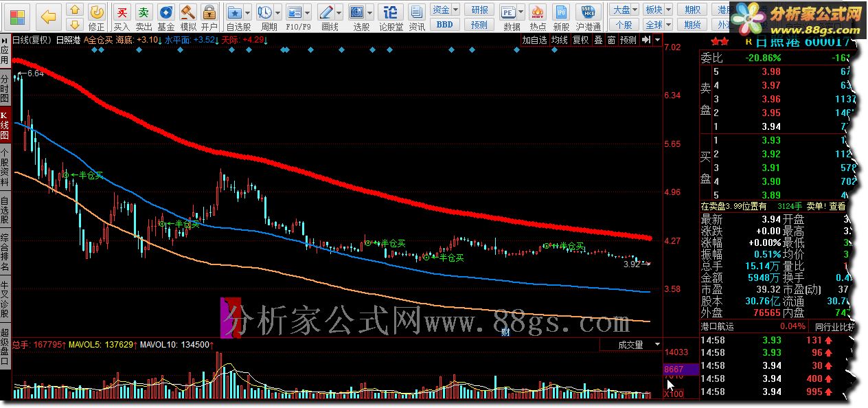Screen dimensions: 868x408
Task: Open the 自选股 sidebar tab
Action: [5, 210]
